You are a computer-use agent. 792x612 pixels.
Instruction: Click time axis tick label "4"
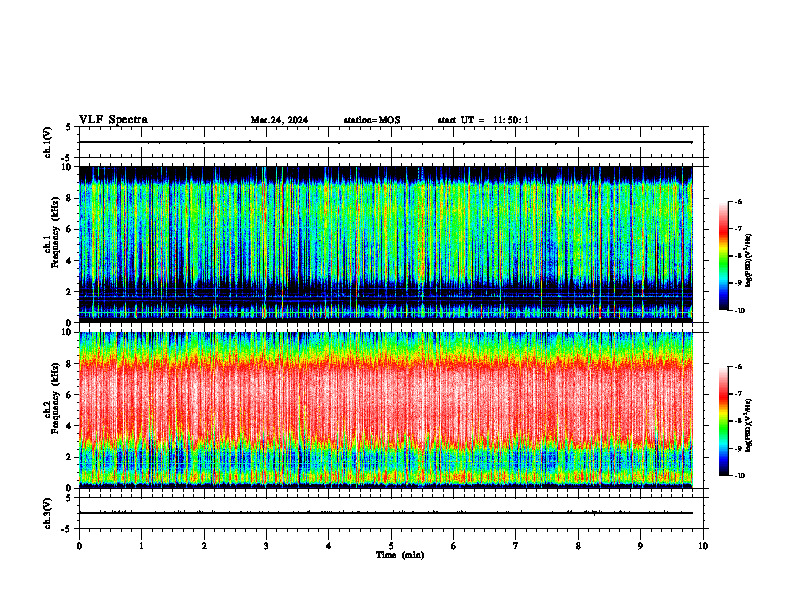tap(329, 546)
